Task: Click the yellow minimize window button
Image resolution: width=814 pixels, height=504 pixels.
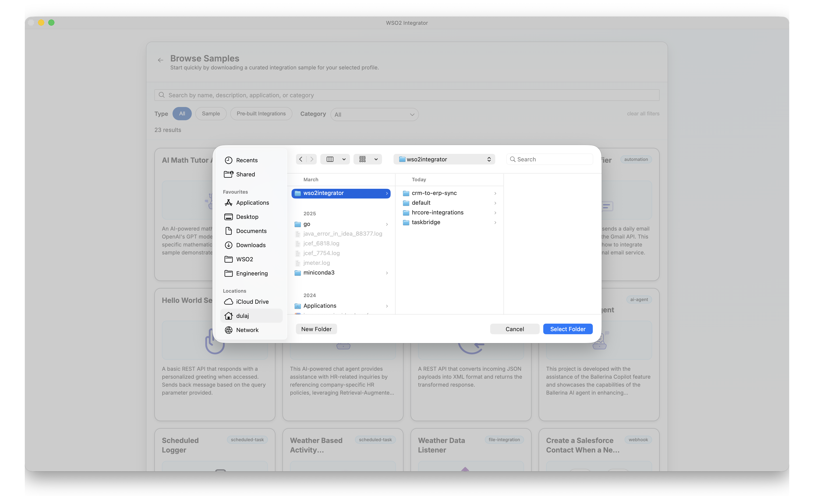Action: point(41,23)
